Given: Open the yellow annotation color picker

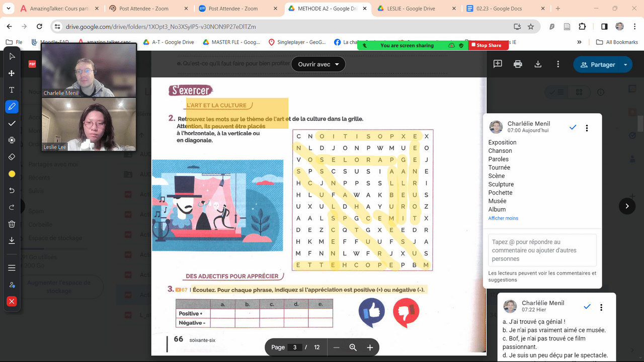Looking at the screenshot, I should [x=12, y=174].
